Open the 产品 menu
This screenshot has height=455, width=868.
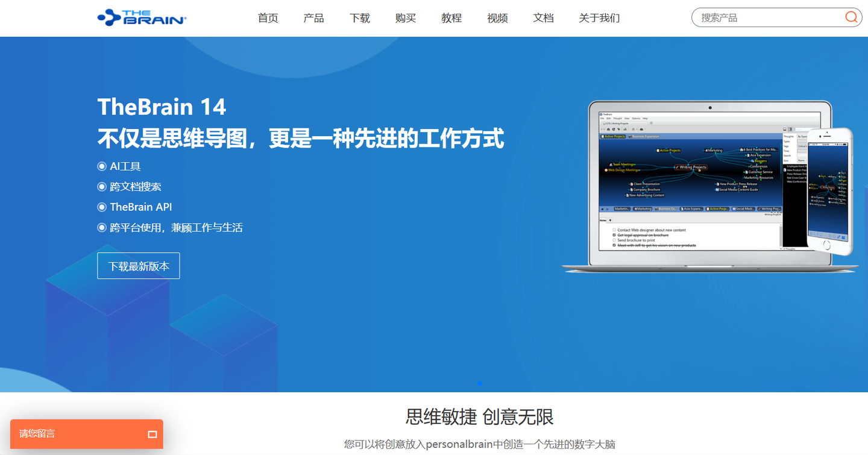click(x=314, y=18)
